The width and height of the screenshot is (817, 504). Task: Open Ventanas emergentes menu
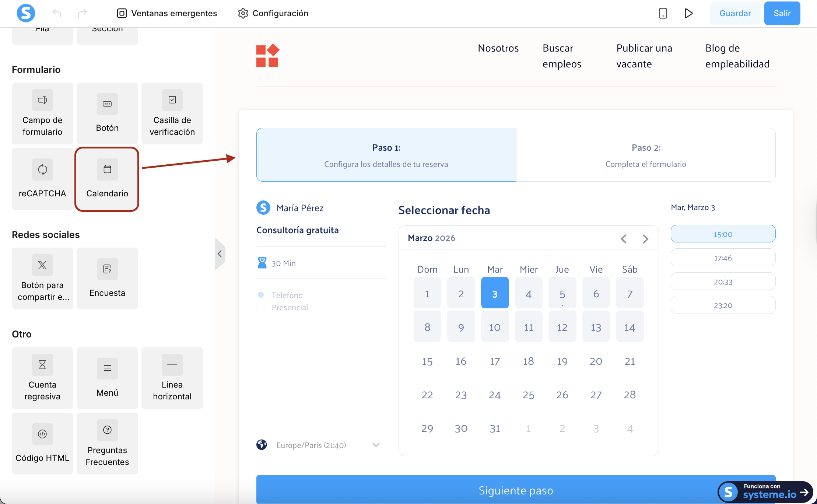tap(167, 13)
